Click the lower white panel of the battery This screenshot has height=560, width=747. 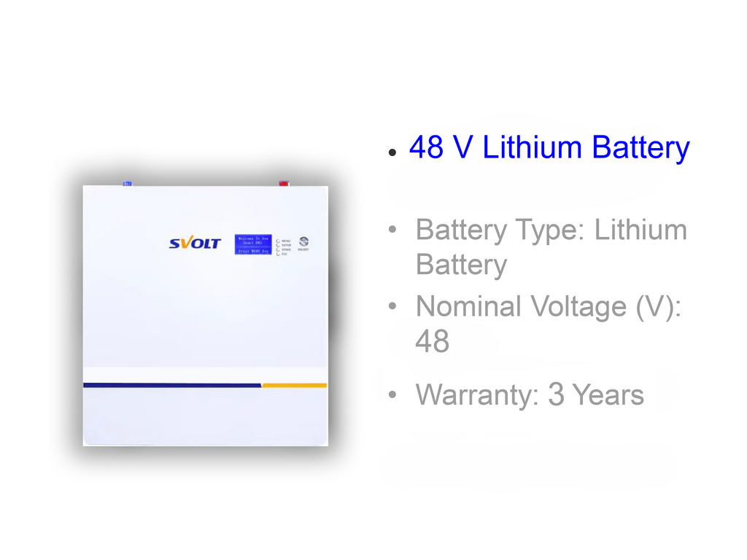[205, 416]
